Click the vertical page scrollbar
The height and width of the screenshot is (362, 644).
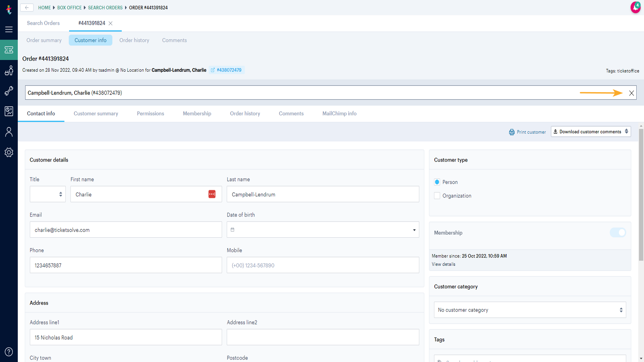tap(641, 194)
